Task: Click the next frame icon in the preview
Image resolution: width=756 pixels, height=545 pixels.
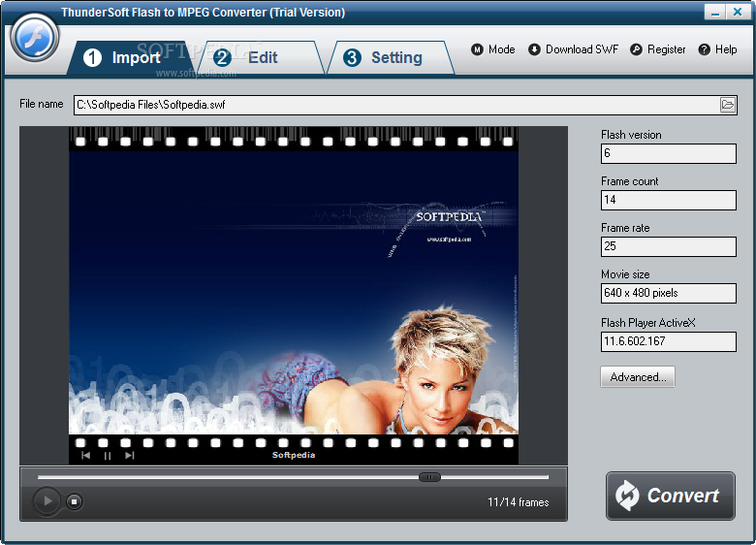Action: [129, 455]
